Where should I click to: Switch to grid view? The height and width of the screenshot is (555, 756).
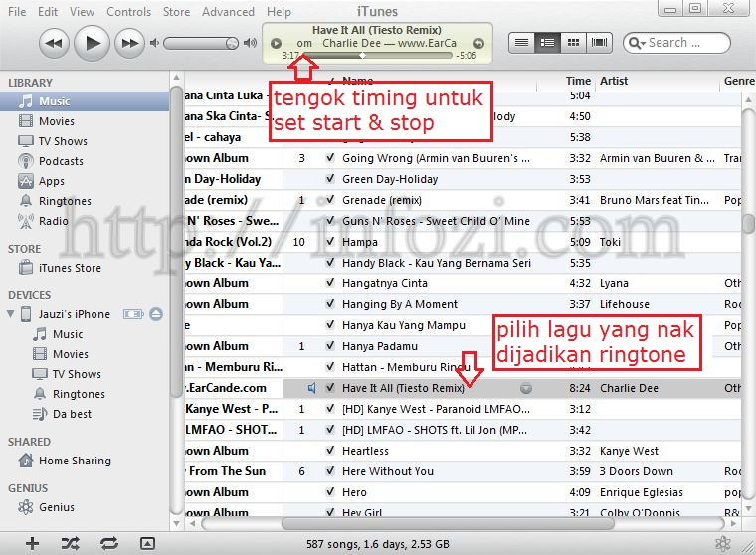click(x=573, y=43)
